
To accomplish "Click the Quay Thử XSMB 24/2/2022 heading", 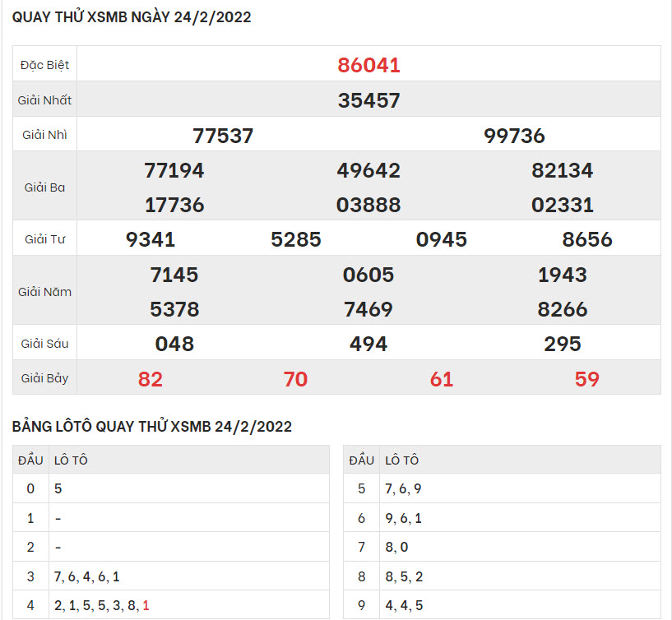I will pos(132,17).
